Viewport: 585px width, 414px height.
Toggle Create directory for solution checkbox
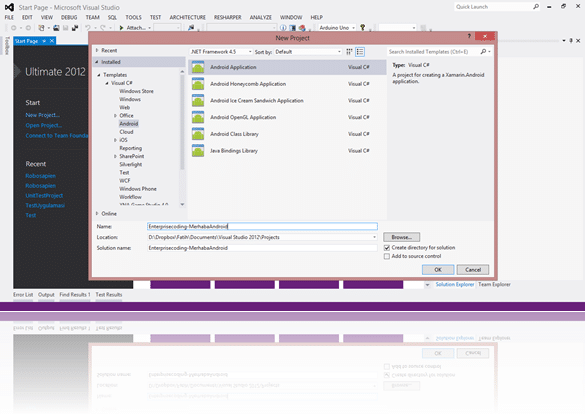point(387,248)
